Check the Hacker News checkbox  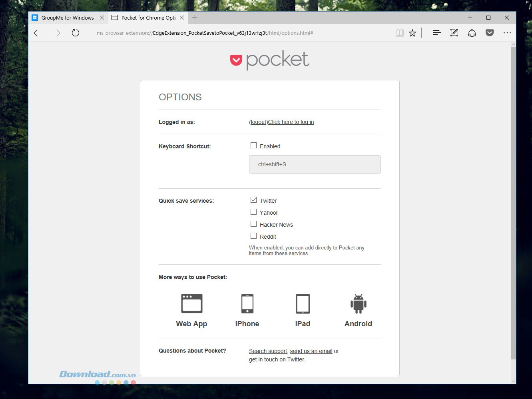[x=253, y=224]
